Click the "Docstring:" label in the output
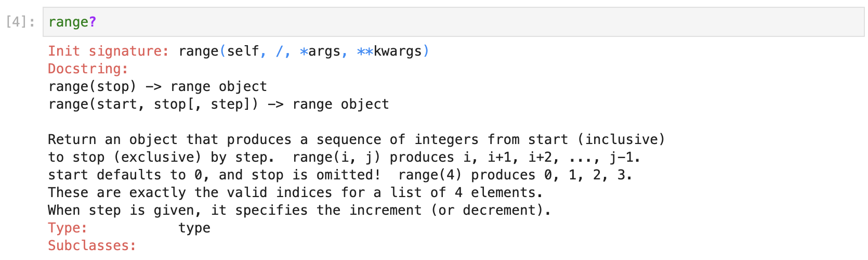This screenshot has height=260, width=868. click(x=88, y=69)
